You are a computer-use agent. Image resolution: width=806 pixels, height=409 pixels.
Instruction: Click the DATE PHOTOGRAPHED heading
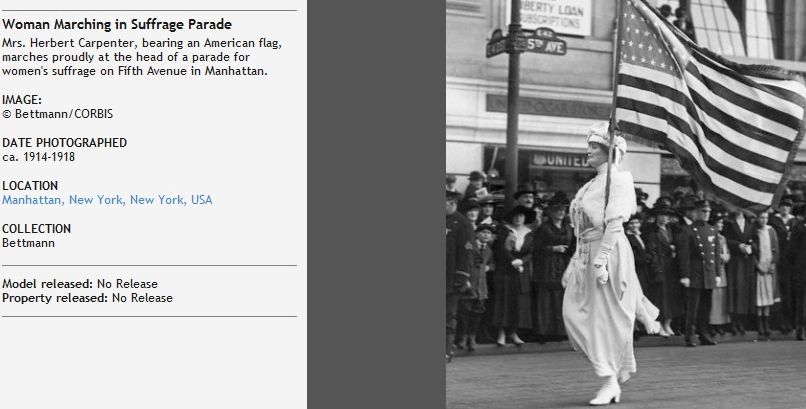64,143
